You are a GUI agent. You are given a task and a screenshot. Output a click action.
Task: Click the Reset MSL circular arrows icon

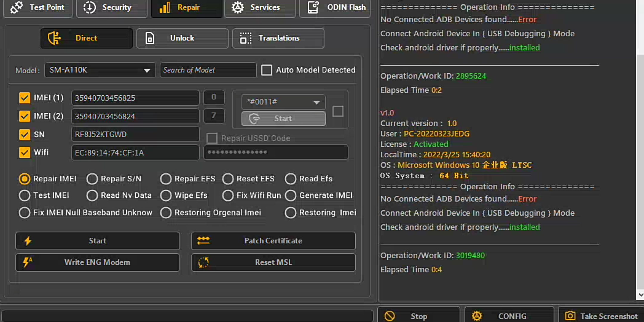[x=203, y=262]
